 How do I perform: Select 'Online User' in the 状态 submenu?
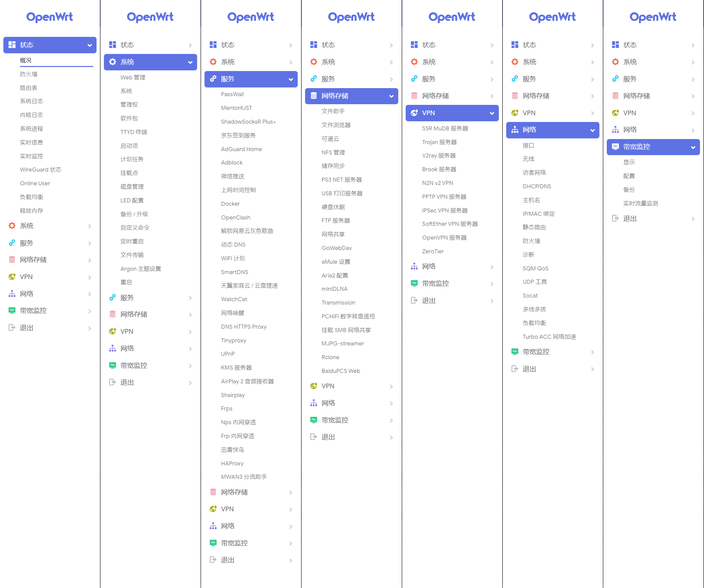tap(35, 183)
